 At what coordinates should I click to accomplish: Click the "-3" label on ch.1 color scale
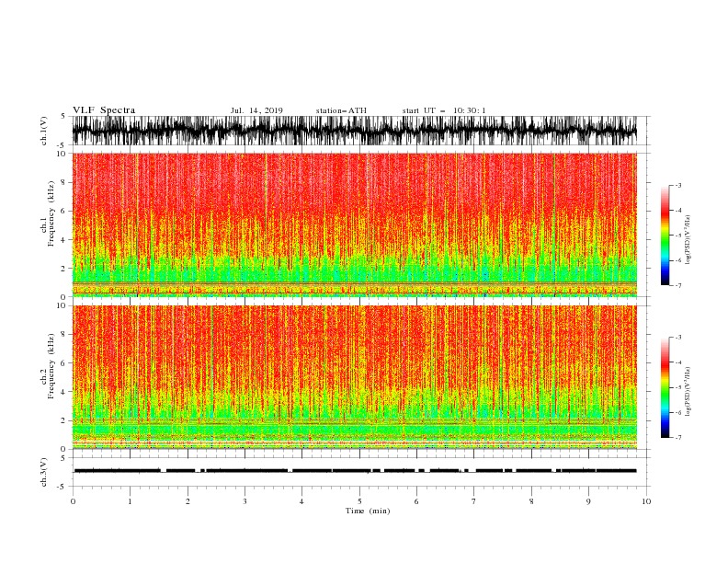[x=677, y=185]
